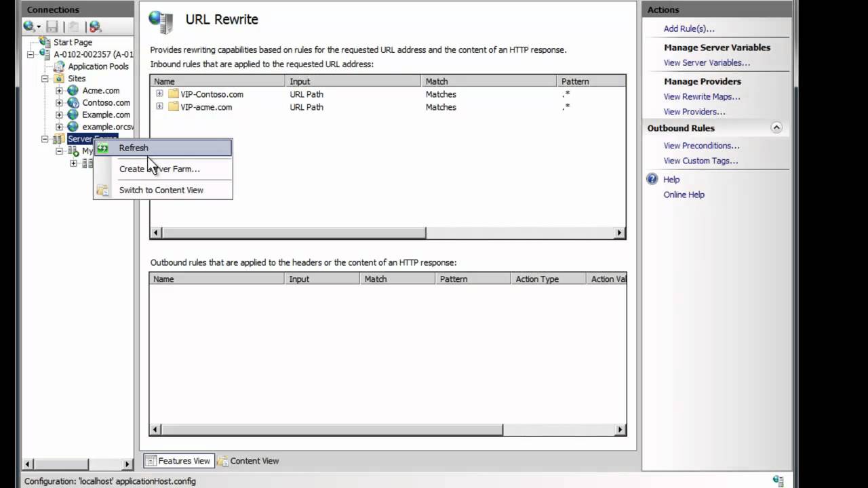Click URL Path cell of VIP-acme.com row
This screenshot has width=868, height=488.
pyautogui.click(x=307, y=107)
